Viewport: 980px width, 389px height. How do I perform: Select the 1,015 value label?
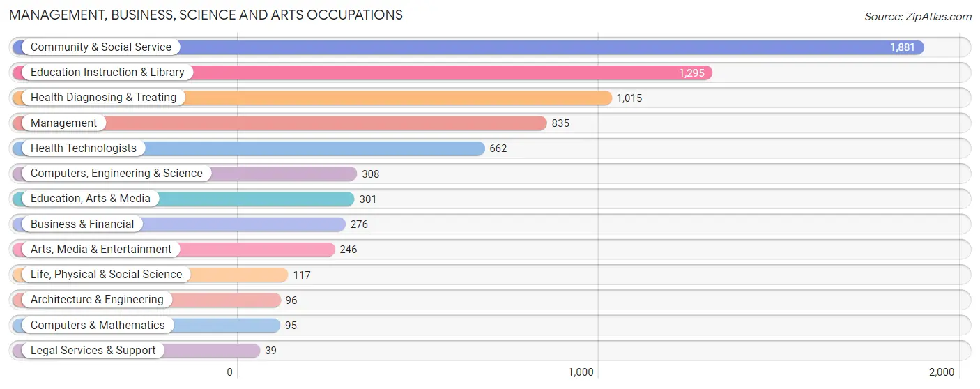[629, 98]
